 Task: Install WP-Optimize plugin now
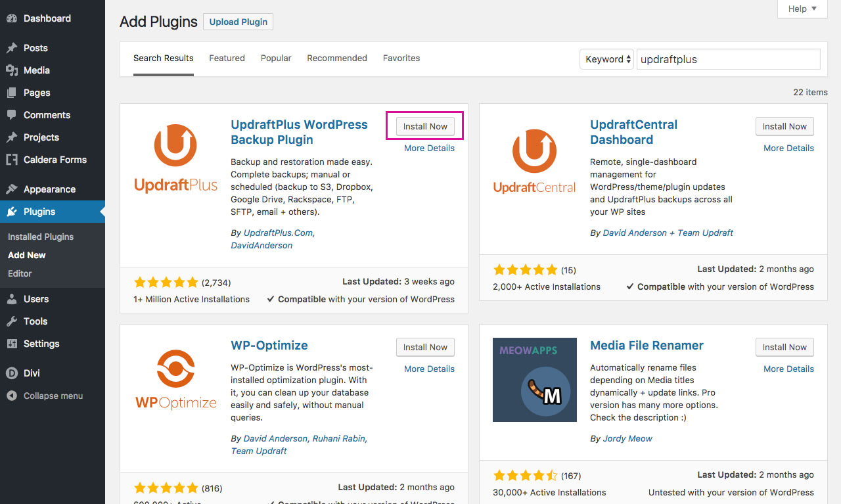tap(425, 347)
